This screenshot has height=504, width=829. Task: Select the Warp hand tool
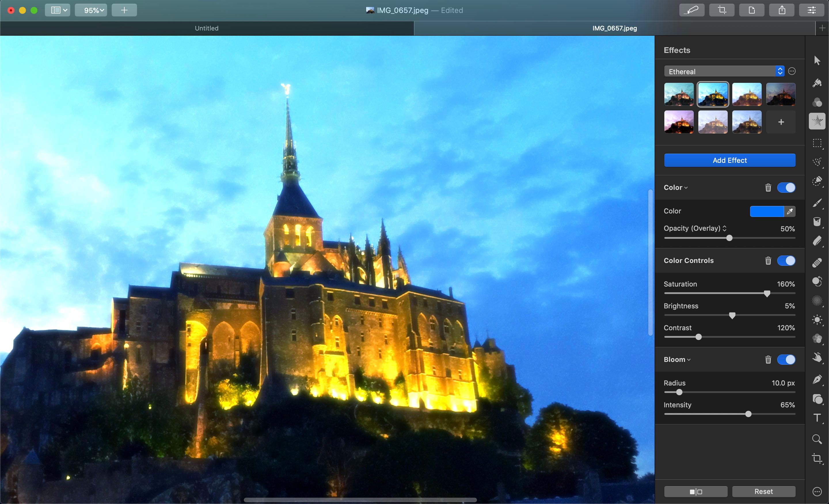click(817, 357)
